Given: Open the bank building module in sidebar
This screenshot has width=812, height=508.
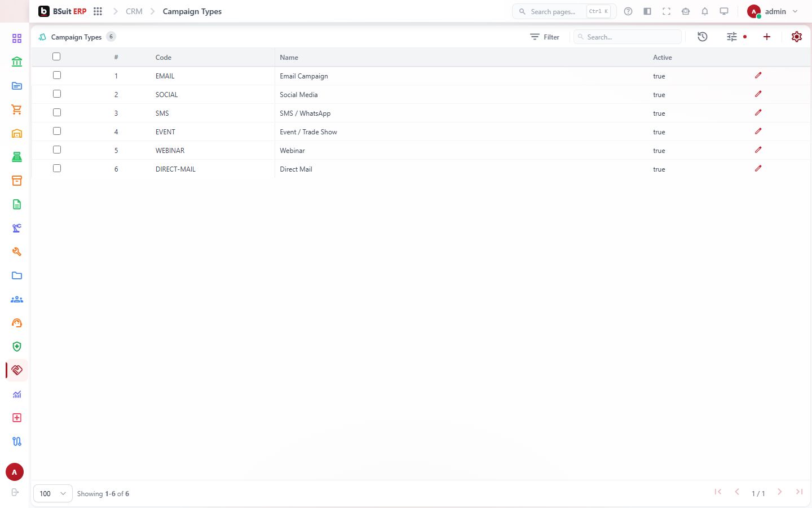Looking at the screenshot, I should click(17, 62).
